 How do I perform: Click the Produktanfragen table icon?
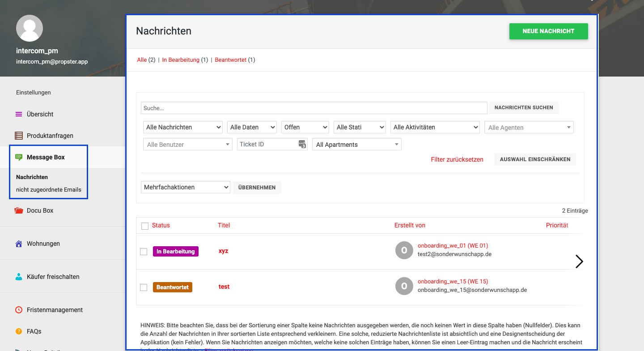pyautogui.click(x=19, y=136)
